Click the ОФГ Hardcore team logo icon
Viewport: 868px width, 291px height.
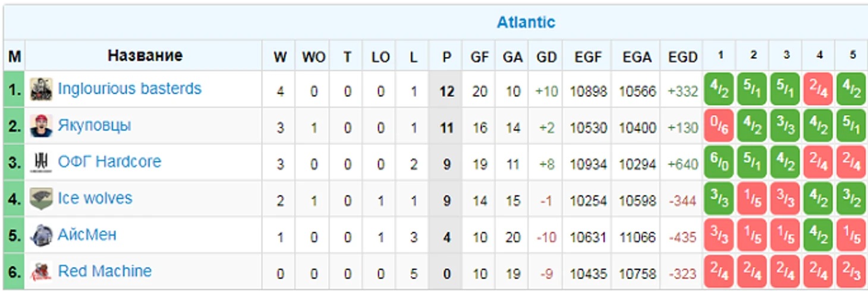coord(41,162)
